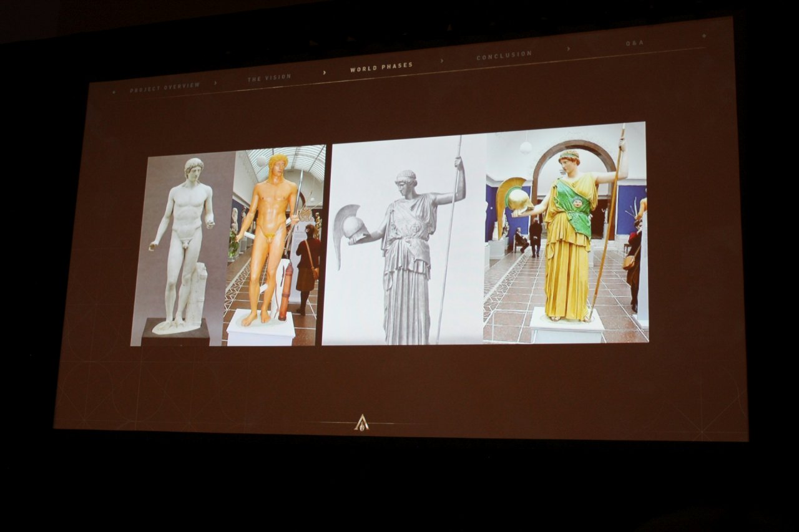Click the Assassin's Creed logo below the slide

[361, 423]
